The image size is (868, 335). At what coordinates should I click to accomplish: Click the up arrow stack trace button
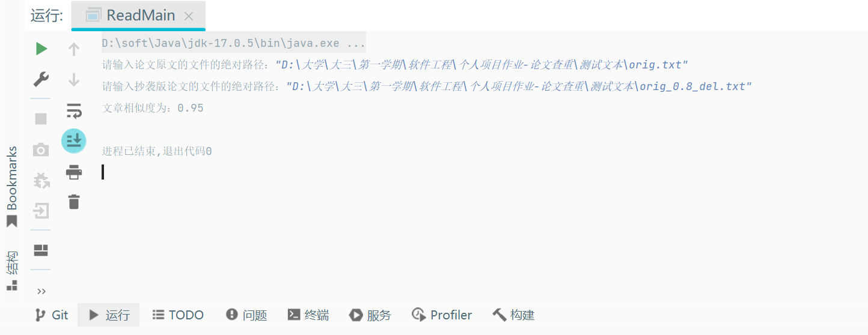coord(74,49)
